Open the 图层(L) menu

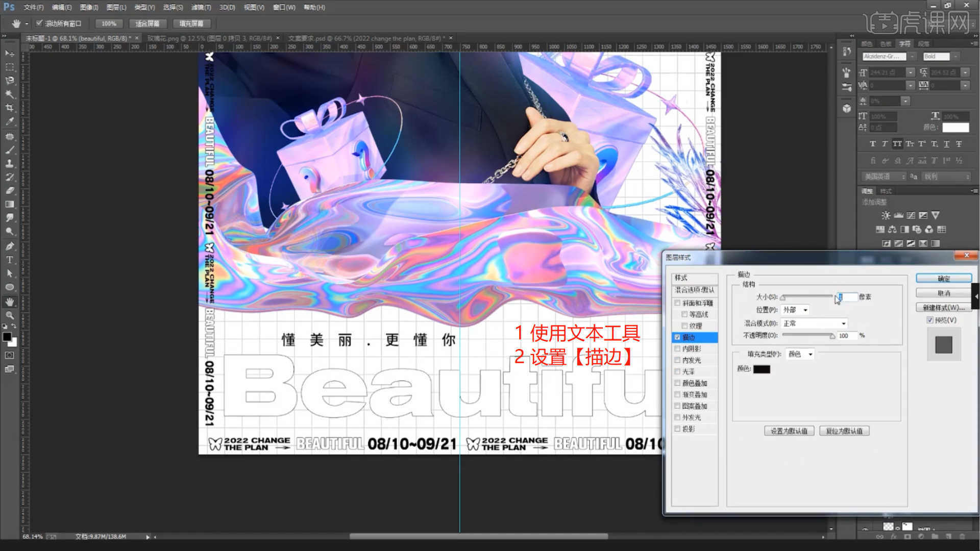pos(116,7)
